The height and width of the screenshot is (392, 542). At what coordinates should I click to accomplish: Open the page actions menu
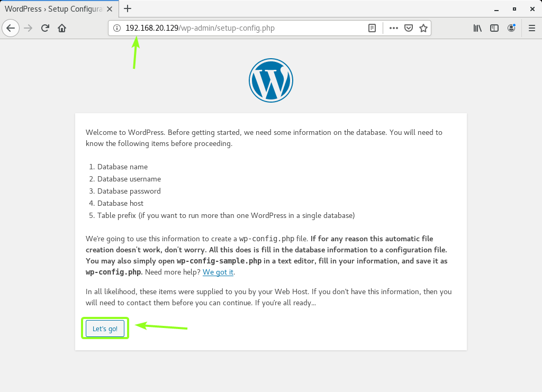[393, 28]
